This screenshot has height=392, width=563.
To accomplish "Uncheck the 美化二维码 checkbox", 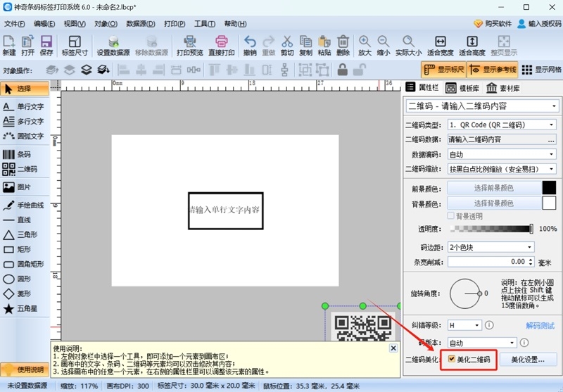I will tap(452, 360).
